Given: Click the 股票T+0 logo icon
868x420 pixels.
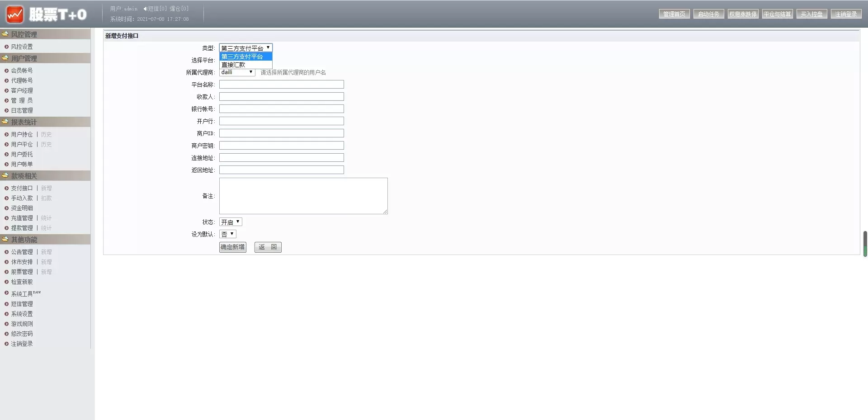Looking at the screenshot, I should click(x=14, y=14).
